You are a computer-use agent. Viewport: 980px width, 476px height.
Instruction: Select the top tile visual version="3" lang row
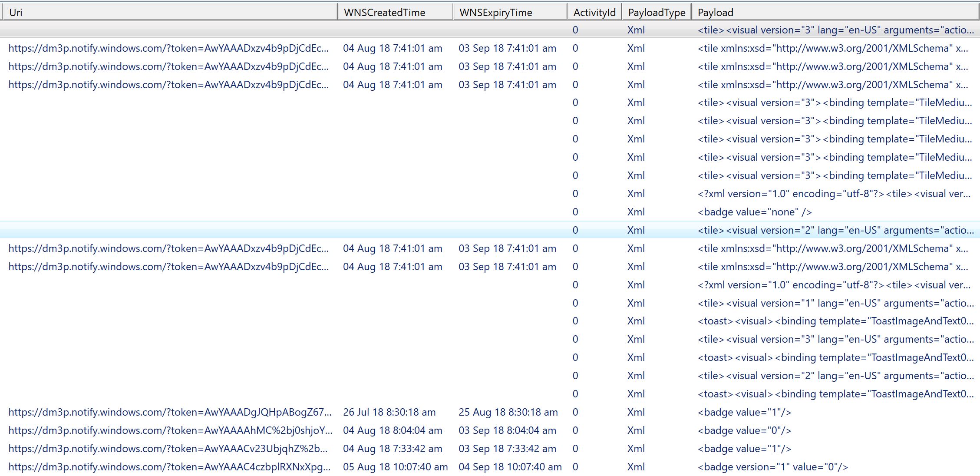pos(835,30)
